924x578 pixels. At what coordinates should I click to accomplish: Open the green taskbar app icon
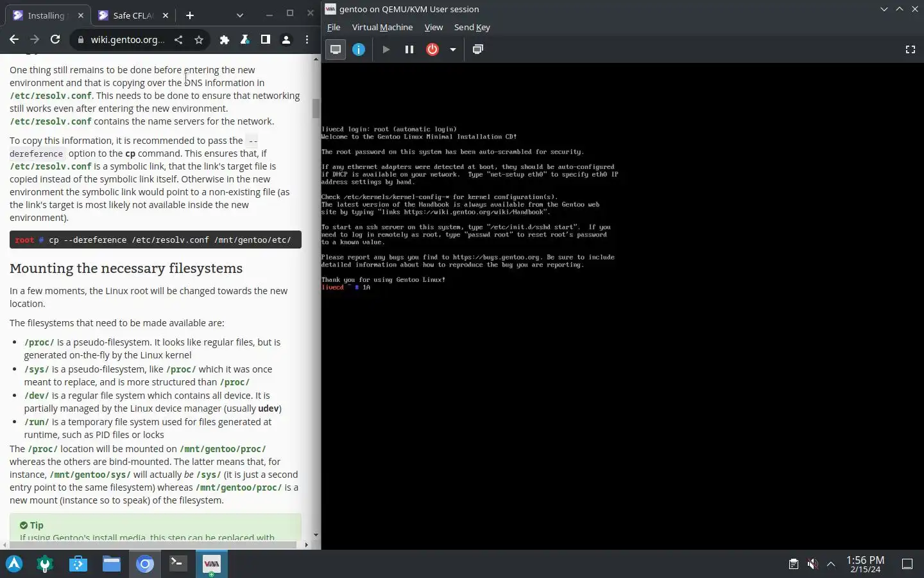tap(45, 564)
